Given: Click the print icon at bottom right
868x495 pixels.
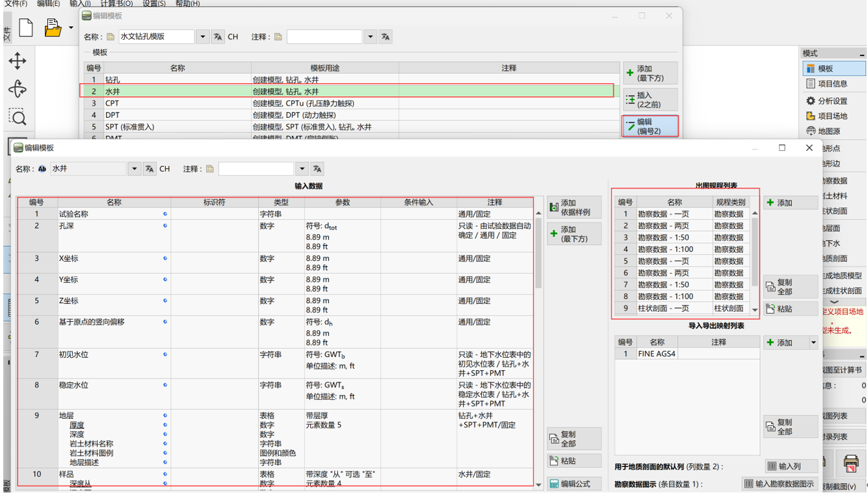Looking at the screenshot, I should (x=851, y=463).
